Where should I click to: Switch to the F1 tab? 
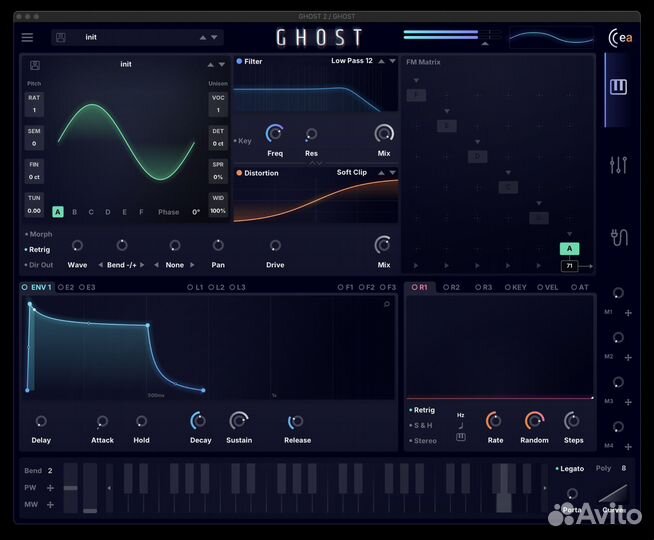pyautogui.click(x=345, y=287)
